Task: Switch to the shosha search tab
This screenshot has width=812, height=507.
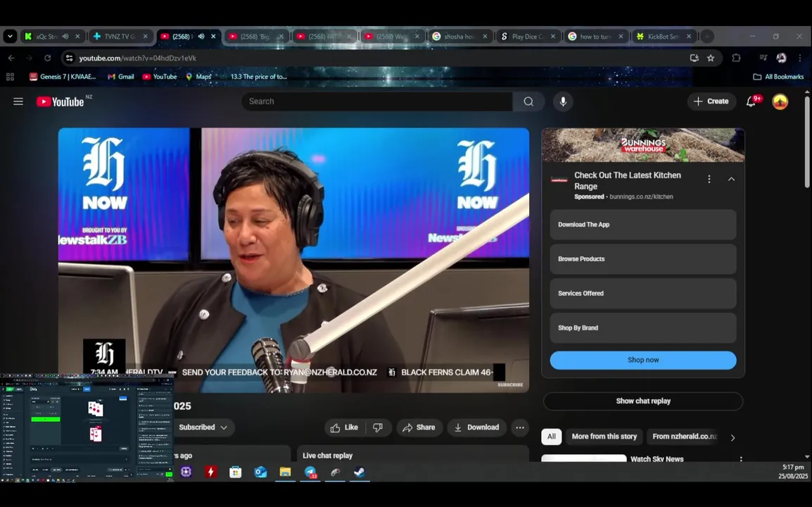Action: [x=460, y=37]
